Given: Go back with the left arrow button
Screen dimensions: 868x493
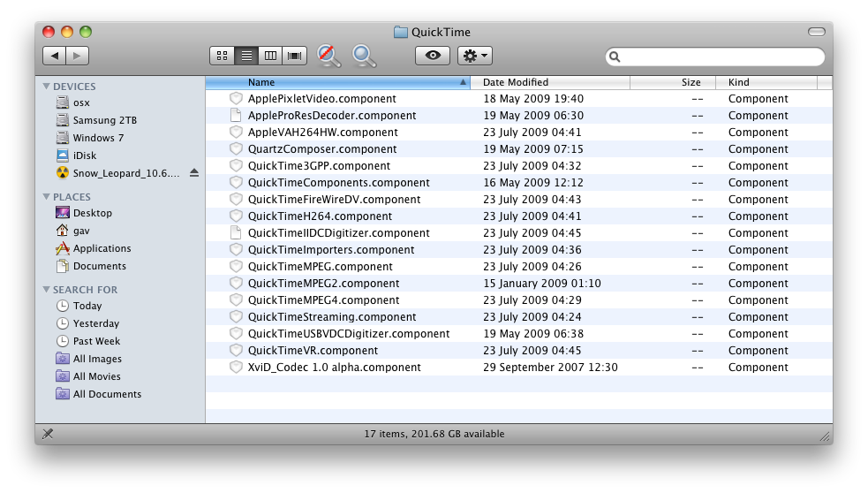Looking at the screenshot, I should click(54, 56).
